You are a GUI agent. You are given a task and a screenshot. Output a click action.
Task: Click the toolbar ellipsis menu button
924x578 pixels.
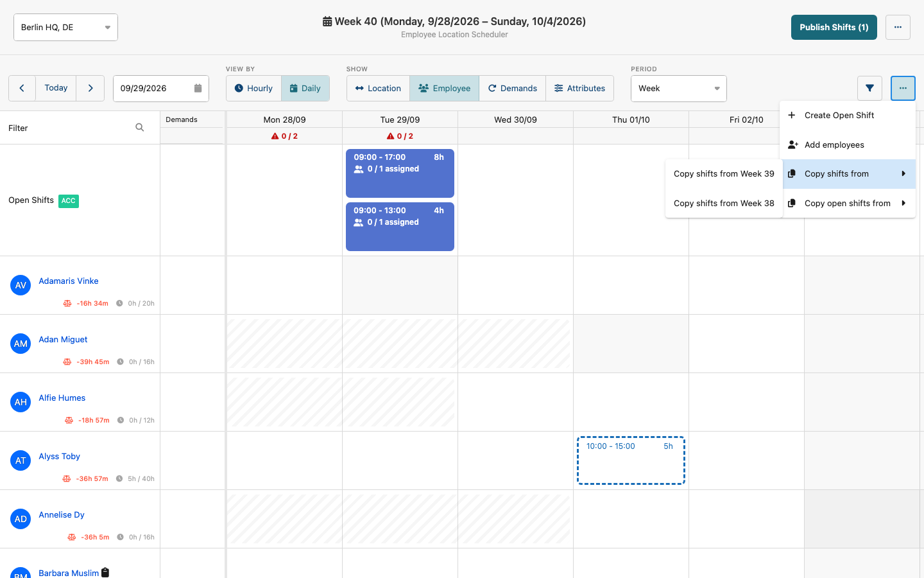click(x=903, y=88)
